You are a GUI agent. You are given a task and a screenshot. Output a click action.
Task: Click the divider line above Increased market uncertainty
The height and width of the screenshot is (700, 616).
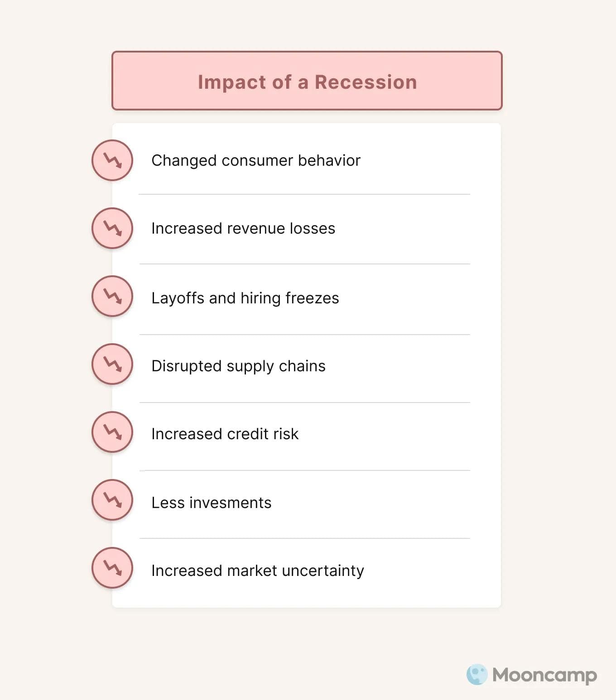coord(304,538)
